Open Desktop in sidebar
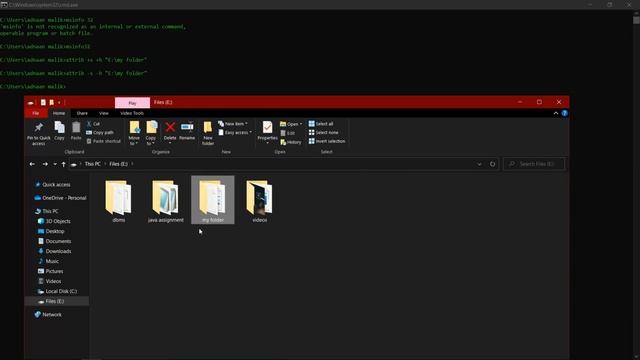 click(x=51, y=231)
